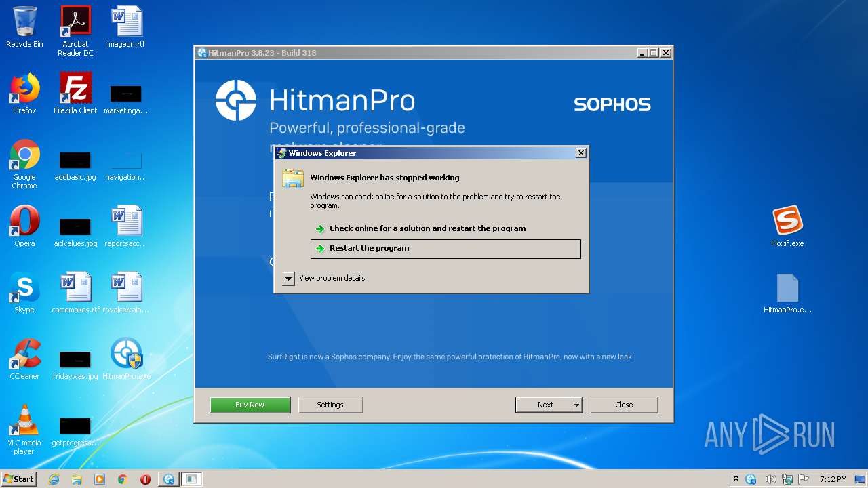Launch Google Chrome from the desktop
The image size is (868, 488).
click(x=24, y=165)
